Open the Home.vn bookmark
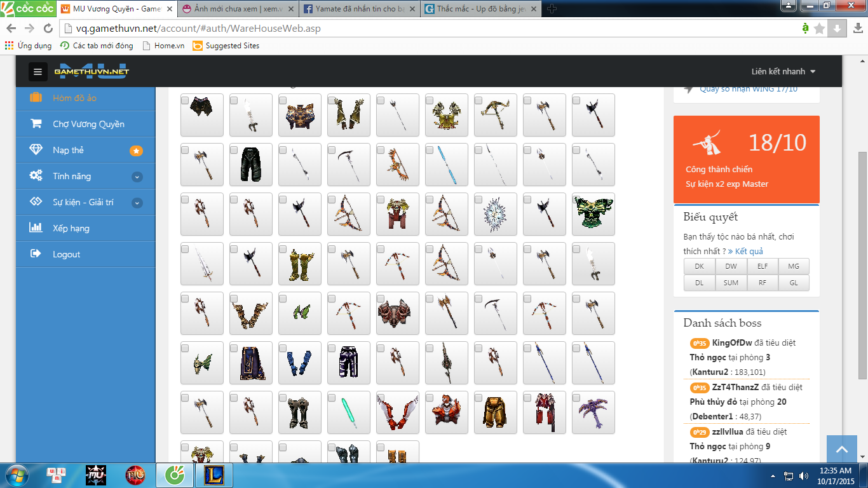The width and height of the screenshot is (868, 488). 163,46
